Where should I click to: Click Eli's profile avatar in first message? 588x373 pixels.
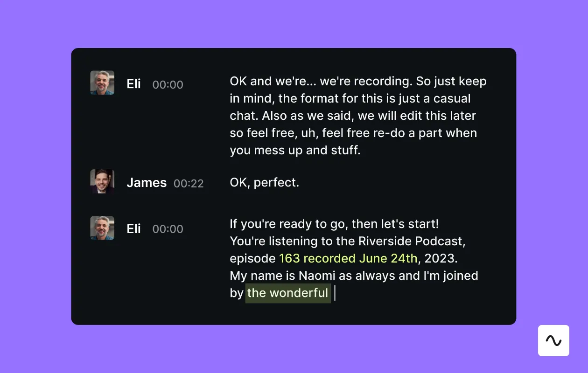pos(102,82)
